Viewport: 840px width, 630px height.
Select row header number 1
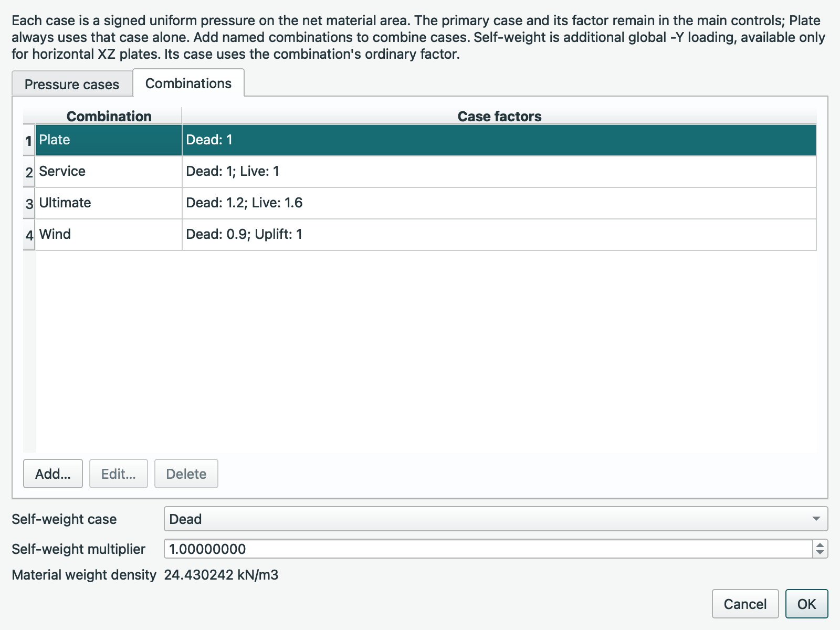click(x=29, y=140)
